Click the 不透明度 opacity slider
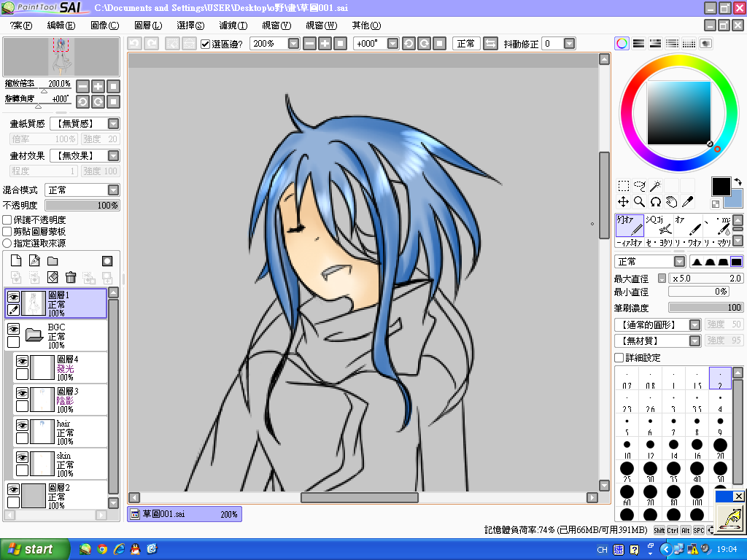Viewport: 747px width, 560px height. 82,205
